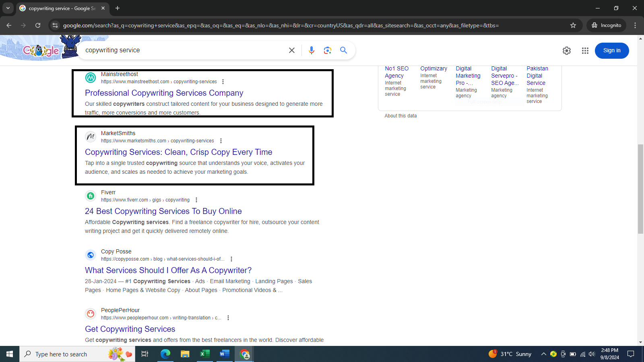Screen dimensions: 644x362
Task: Click PeoplePerHour site favicon
Action: pos(91,314)
